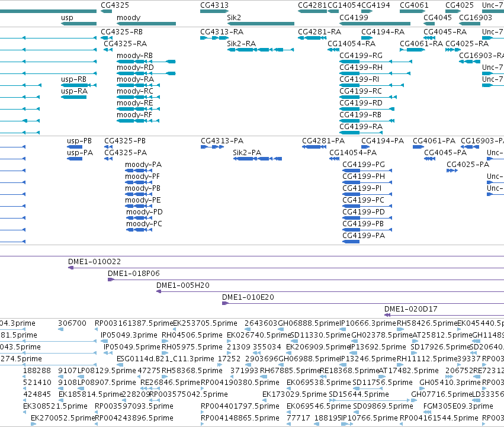
Task: Click BAC clone DME1-005H20
Action: 183,285
